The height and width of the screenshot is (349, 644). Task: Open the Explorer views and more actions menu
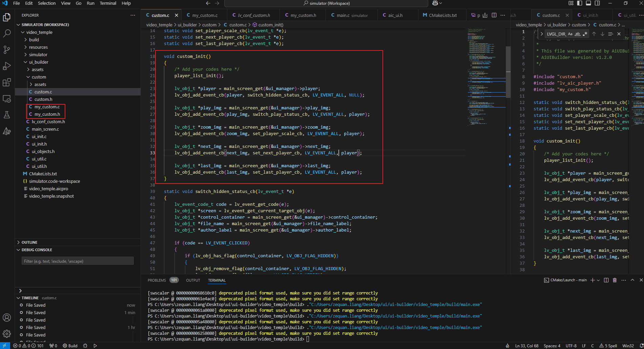[x=133, y=15]
